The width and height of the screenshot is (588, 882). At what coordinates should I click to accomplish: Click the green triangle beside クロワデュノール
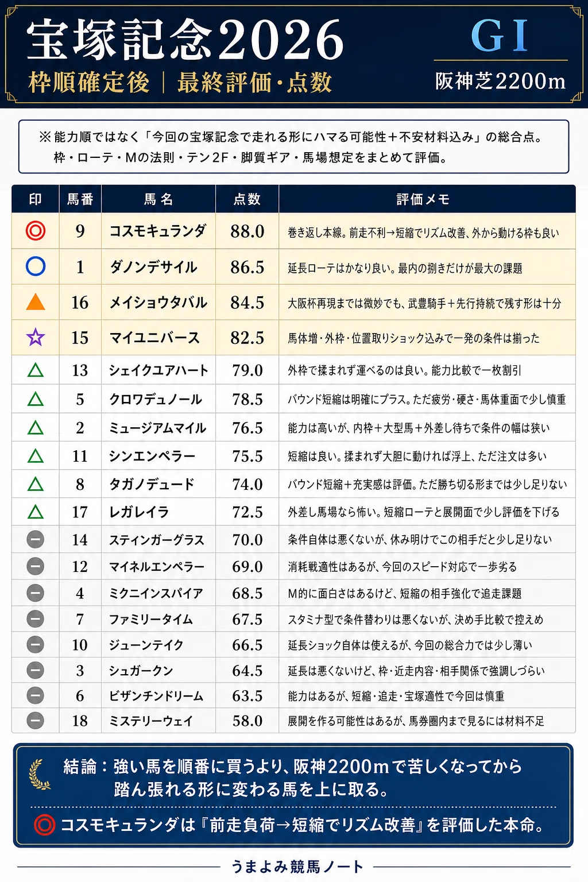point(36,399)
